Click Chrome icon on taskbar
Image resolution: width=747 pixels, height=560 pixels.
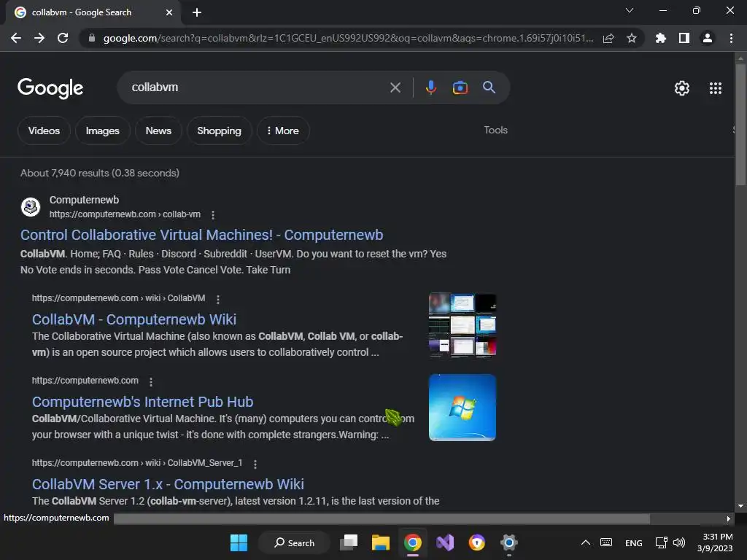click(x=413, y=542)
